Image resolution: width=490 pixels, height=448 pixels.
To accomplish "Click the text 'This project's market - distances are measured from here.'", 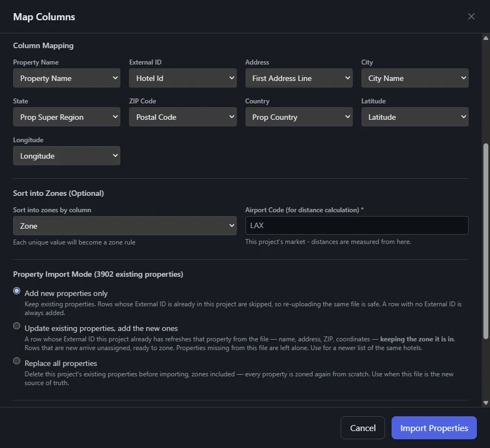I will click(x=328, y=242).
